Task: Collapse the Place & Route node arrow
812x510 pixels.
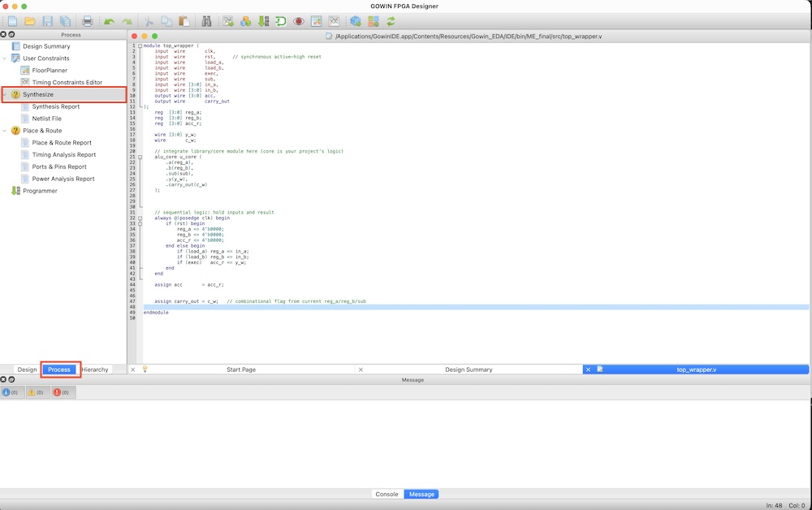Action: click(5, 131)
